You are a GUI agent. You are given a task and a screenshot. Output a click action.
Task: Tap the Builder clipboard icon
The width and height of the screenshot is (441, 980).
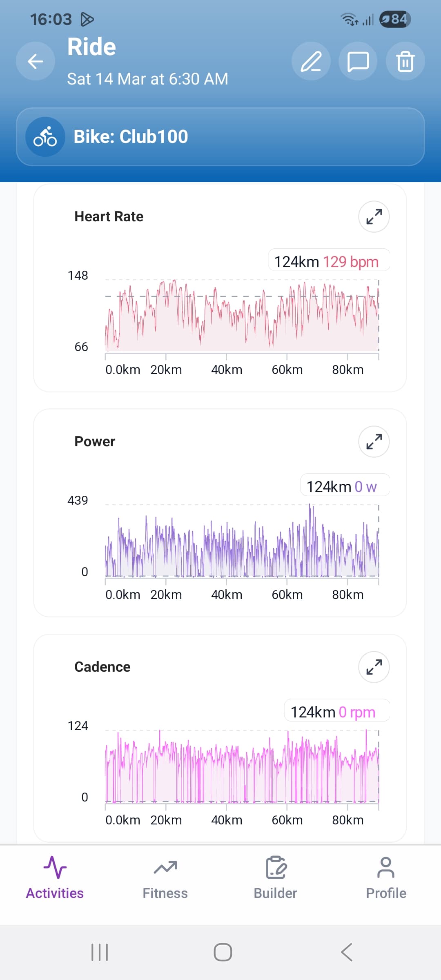276,867
